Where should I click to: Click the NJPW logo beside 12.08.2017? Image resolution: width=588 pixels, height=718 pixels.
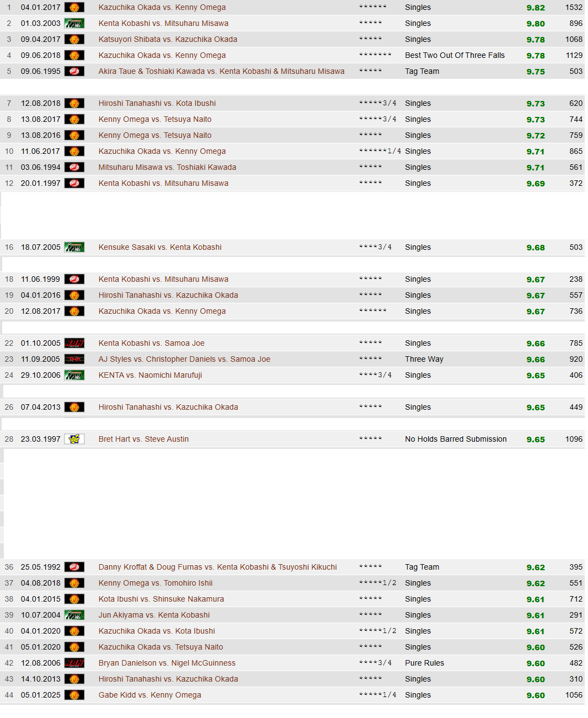(x=74, y=311)
